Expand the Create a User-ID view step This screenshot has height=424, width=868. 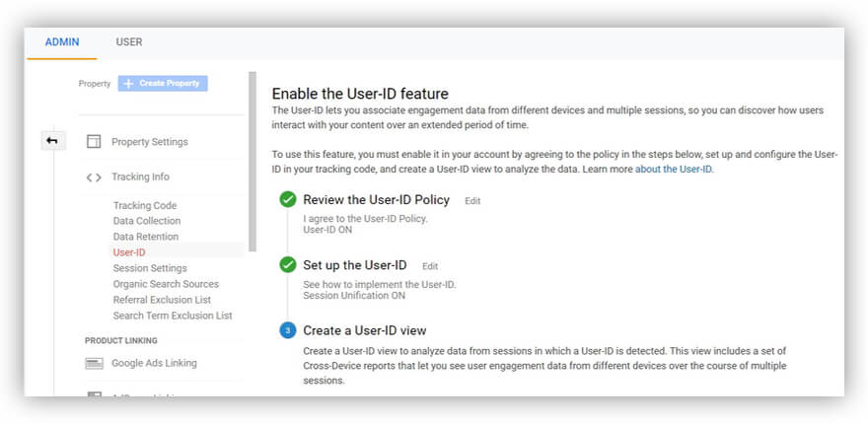click(365, 330)
